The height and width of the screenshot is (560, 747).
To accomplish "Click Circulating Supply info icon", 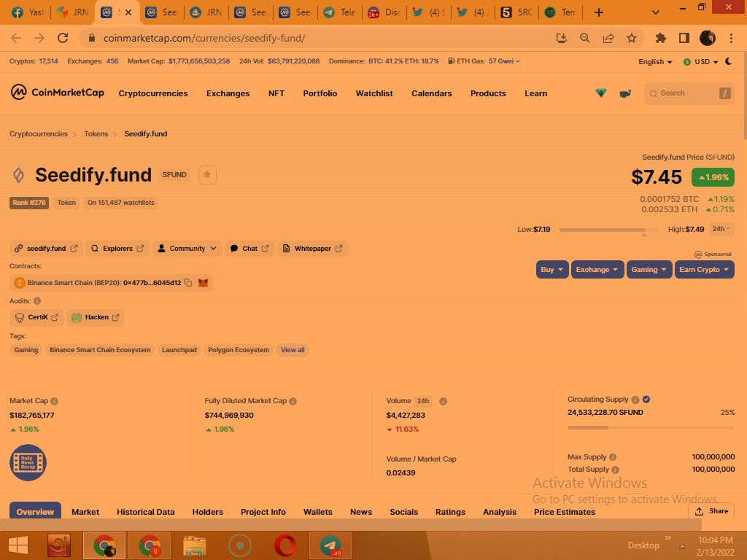I will coord(635,400).
